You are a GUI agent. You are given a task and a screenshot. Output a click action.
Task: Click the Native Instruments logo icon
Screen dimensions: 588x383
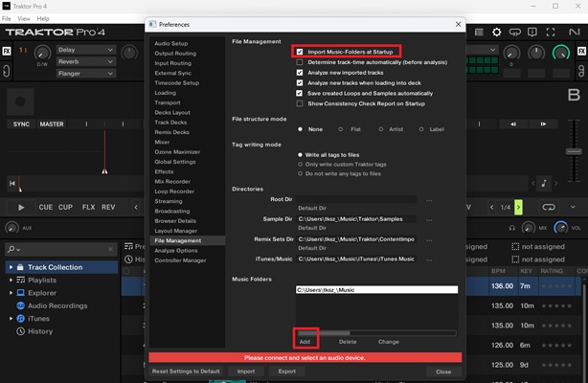[574, 33]
